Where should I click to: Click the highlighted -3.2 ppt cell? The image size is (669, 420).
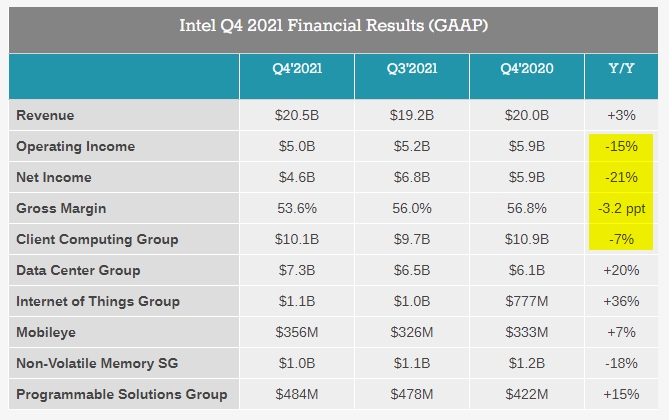(621, 208)
